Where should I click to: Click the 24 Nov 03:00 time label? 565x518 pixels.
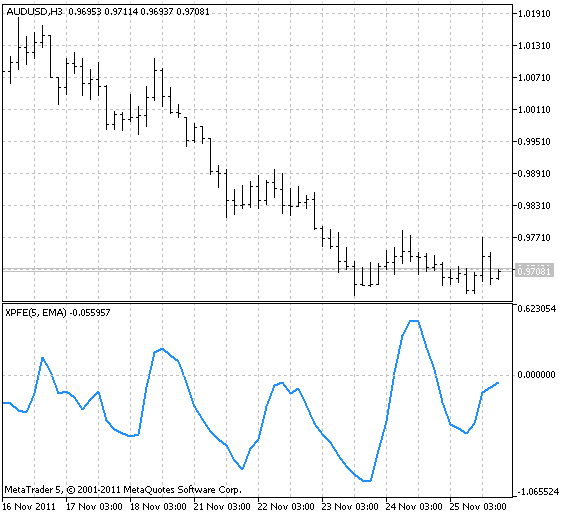tap(414, 507)
